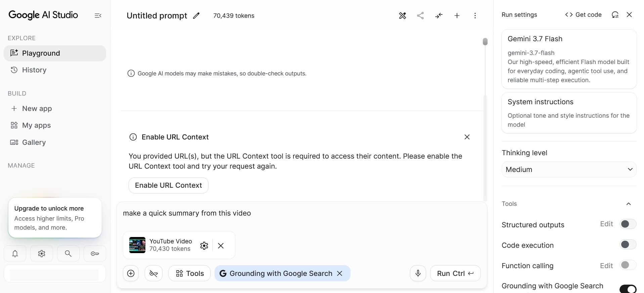
Task: Open notifications bell icon
Action: pos(15,253)
